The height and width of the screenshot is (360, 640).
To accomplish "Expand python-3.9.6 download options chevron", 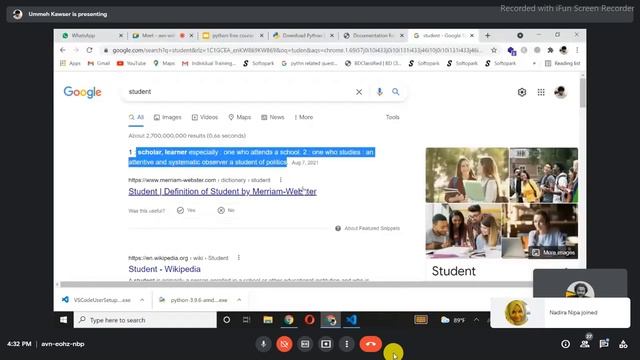I will point(239,300).
